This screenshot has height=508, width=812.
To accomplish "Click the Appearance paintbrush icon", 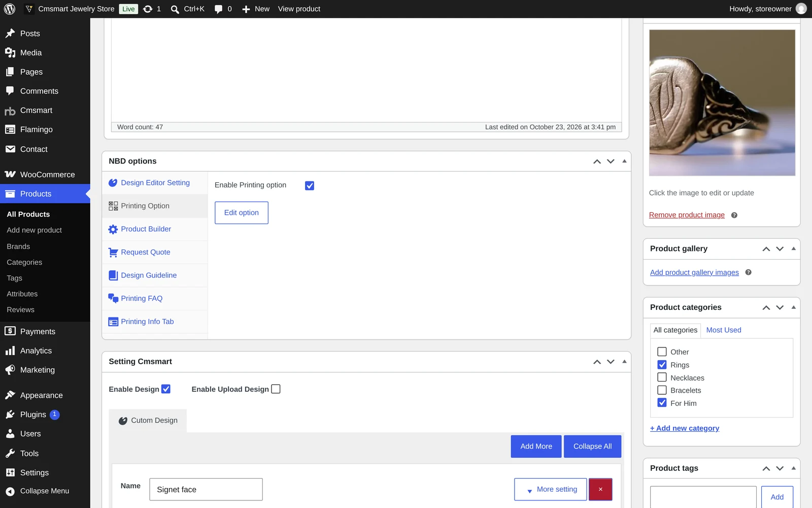I will tap(10, 395).
